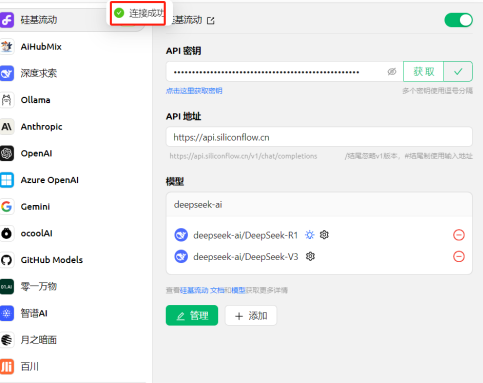
Task: Click the Anthropic logo icon
Action: pyautogui.click(x=7, y=127)
